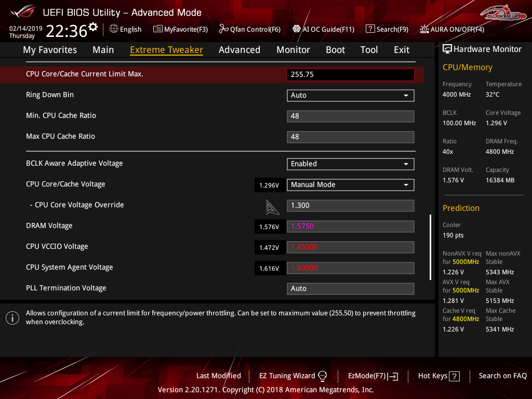Screen dimensions: 532x399
Task: Click the globe icon for English language
Action: (x=114, y=29)
